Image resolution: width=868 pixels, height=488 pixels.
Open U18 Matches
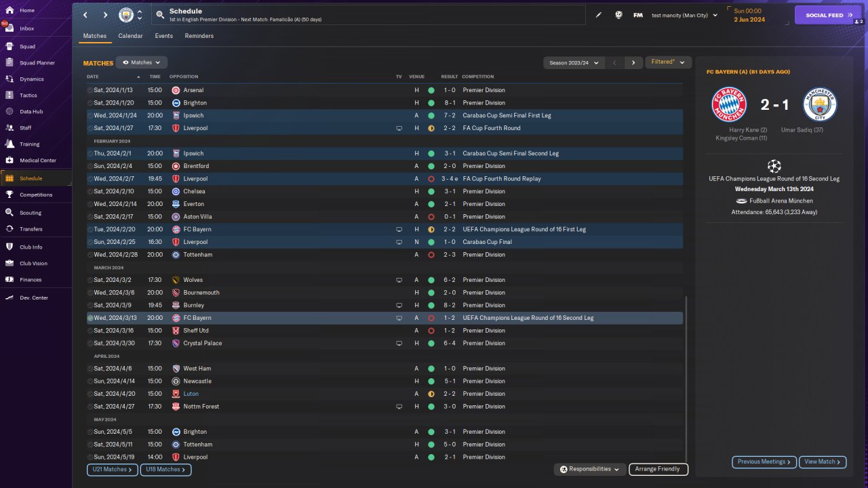[165, 469]
